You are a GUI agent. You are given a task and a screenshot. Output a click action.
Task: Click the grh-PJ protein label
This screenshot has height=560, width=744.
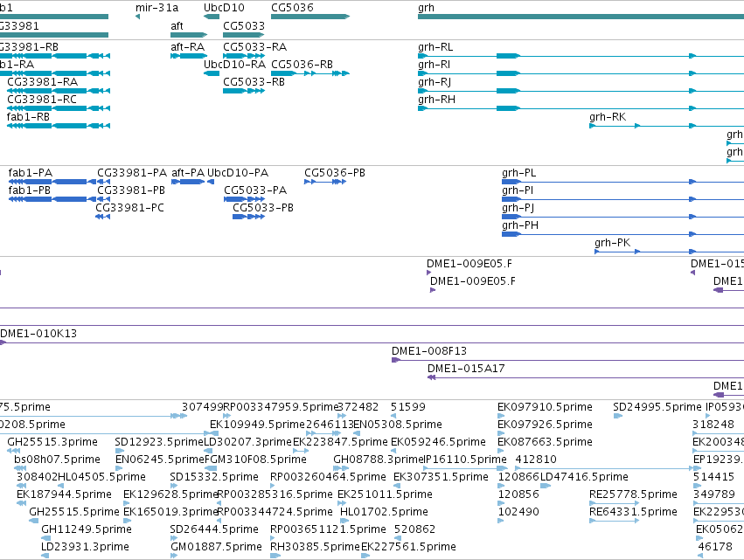pyautogui.click(x=518, y=208)
